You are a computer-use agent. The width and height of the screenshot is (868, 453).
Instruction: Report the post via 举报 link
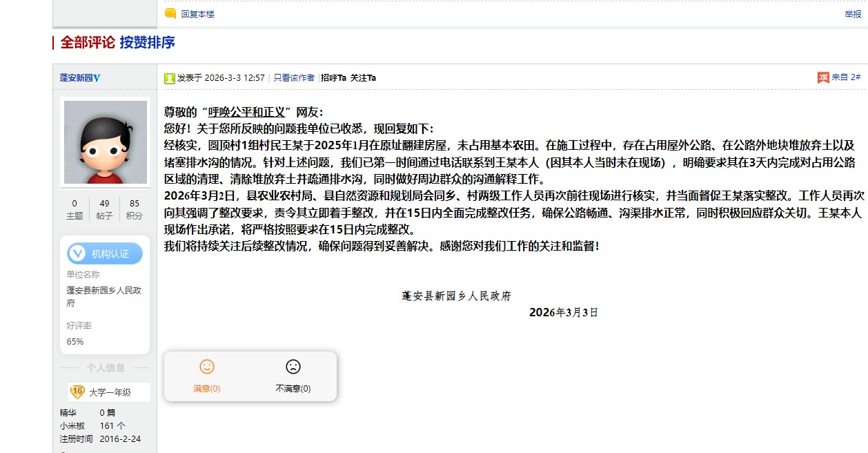coord(853,14)
